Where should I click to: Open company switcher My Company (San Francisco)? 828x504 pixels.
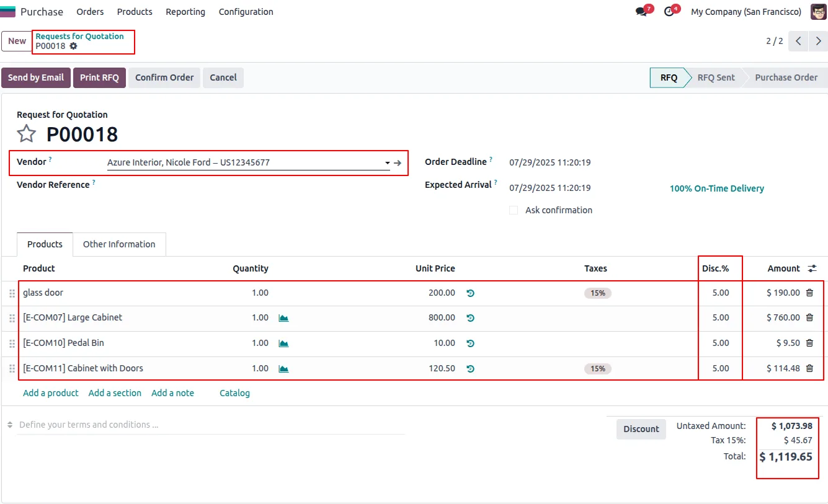point(746,12)
